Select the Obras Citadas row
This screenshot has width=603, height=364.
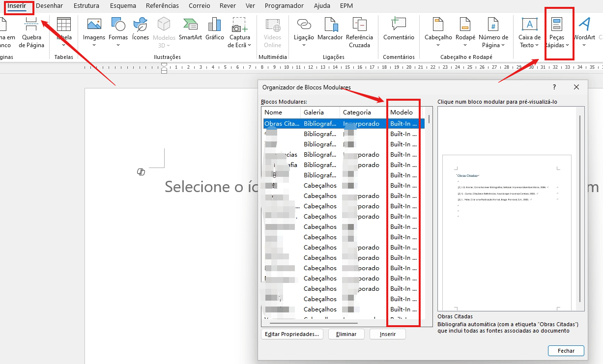point(344,124)
